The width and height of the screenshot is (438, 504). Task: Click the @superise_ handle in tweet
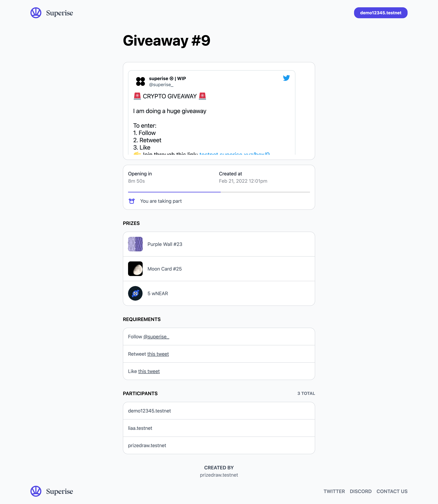coord(161,85)
